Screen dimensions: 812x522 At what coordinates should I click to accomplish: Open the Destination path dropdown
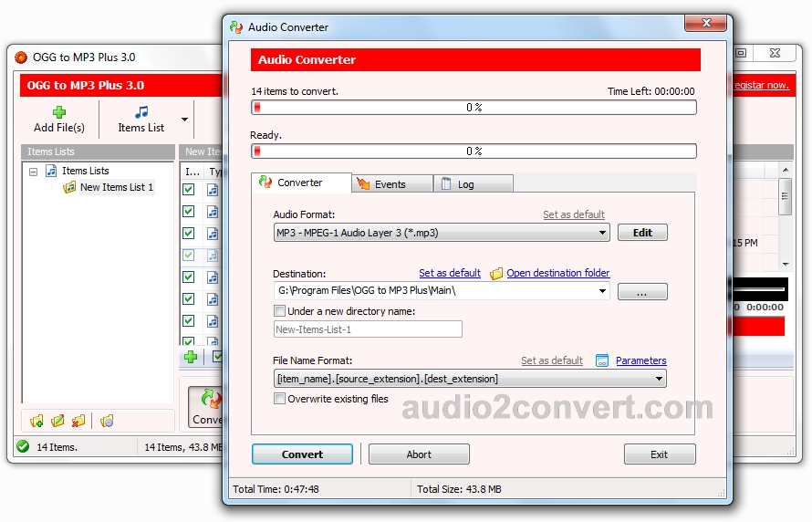tap(602, 290)
